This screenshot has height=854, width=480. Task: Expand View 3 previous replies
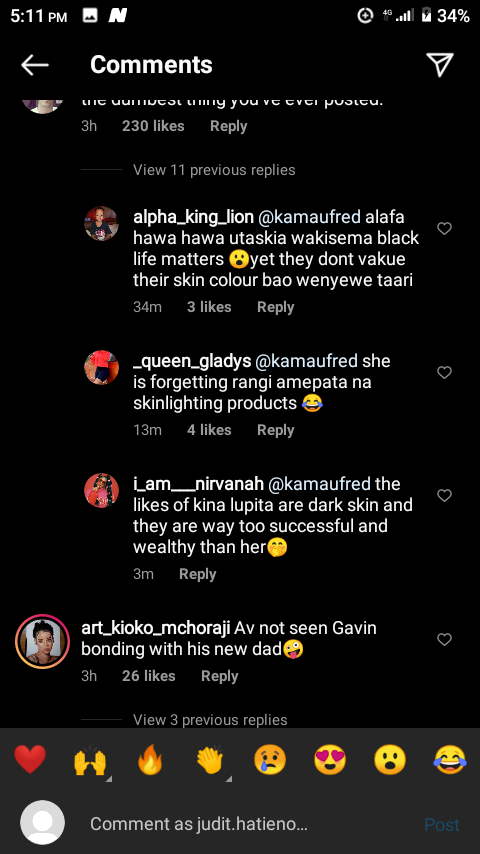(210, 720)
